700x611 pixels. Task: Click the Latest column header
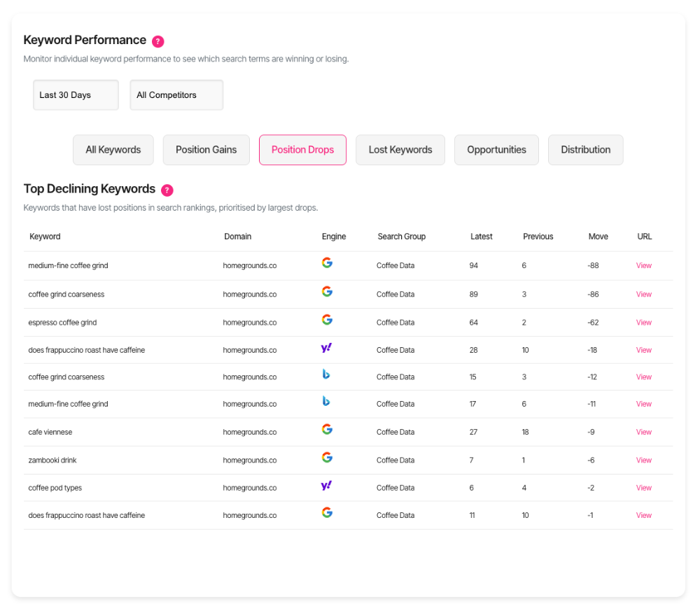click(482, 237)
